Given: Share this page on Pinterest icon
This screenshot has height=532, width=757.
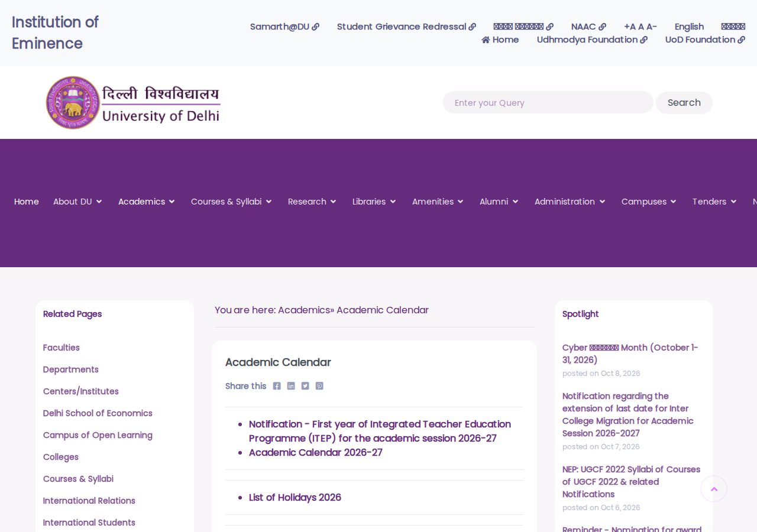Looking at the screenshot, I should (x=319, y=386).
